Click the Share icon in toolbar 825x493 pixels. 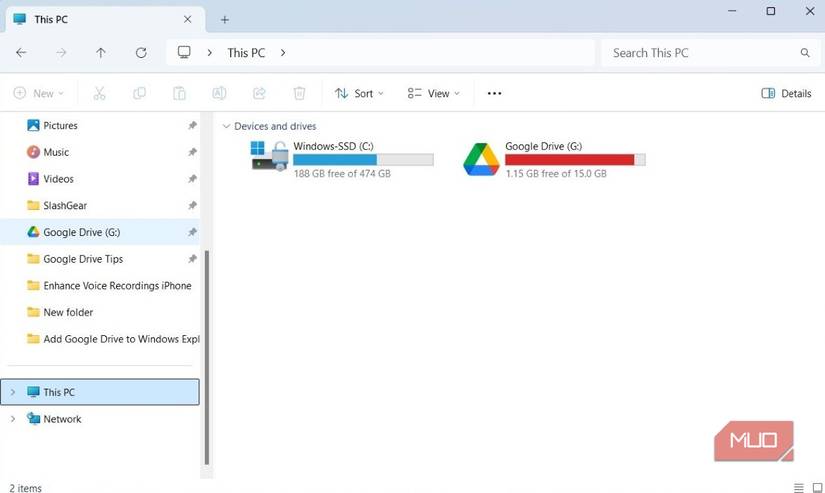pyautogui.click(x=259, y=93)
